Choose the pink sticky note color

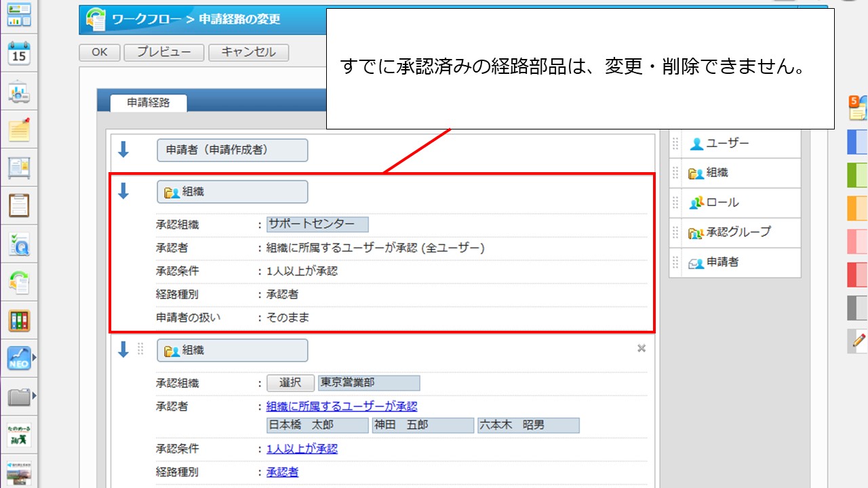pos(858,242)
